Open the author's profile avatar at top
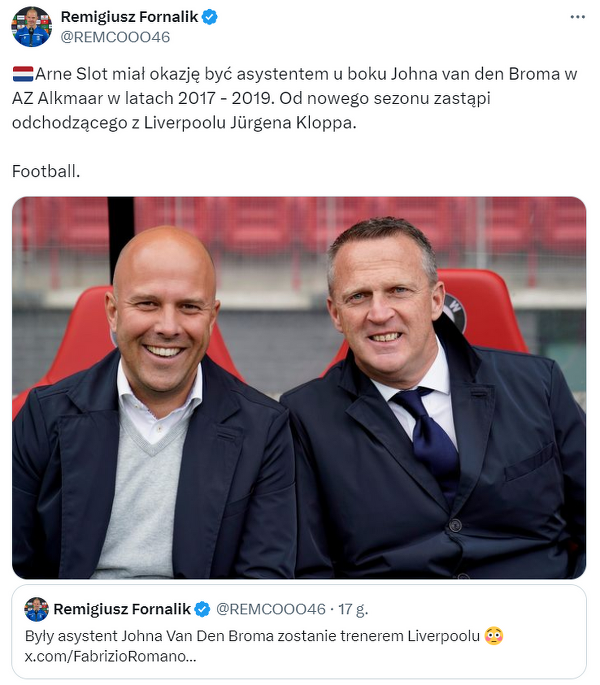This screenshot has width=600, height=685. pos(32,26)
